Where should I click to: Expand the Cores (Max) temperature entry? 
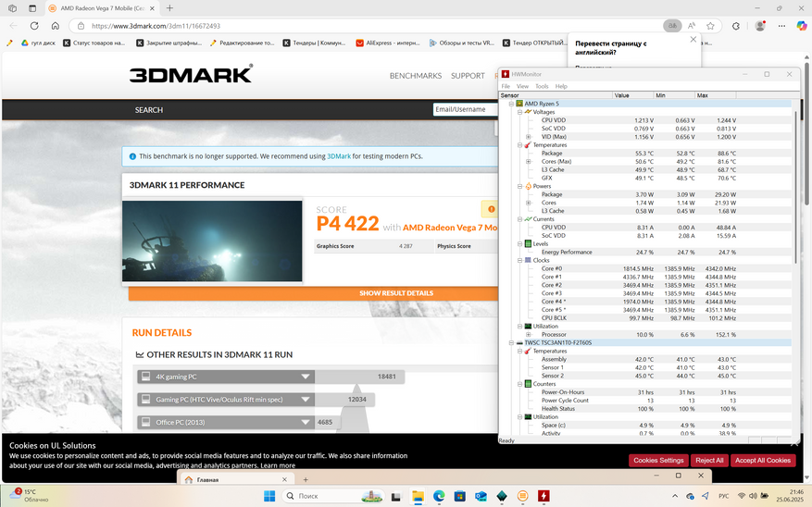(528, 161)
